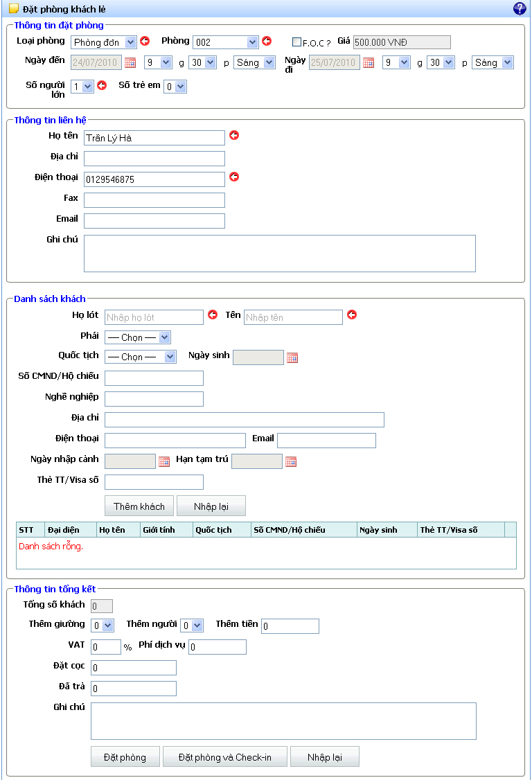Tick the F.O.C checkbox
This screenshot has width=532, height=780.
296,42
